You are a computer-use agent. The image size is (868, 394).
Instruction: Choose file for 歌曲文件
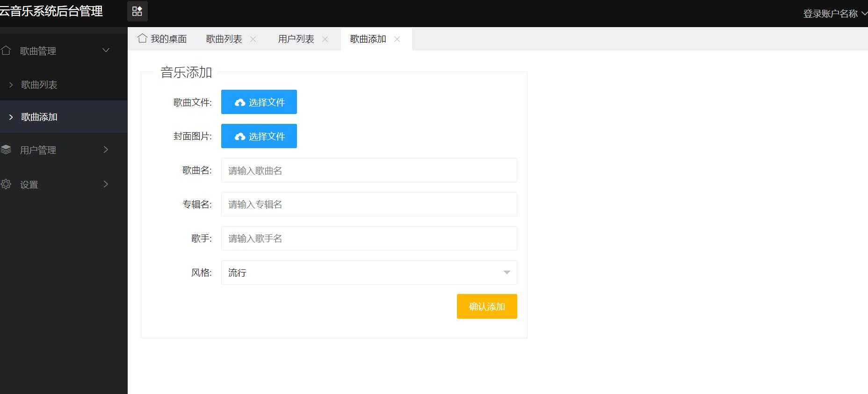[259, 102]
